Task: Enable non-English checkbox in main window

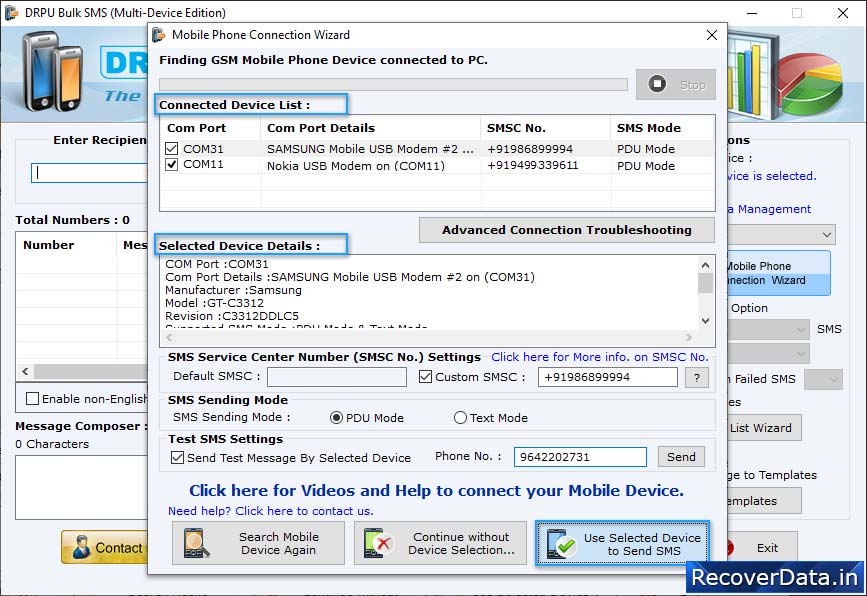Action: tap(33, 399)
